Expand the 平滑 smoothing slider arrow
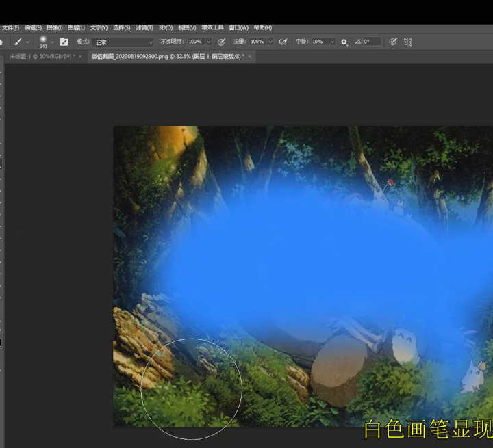The height and width of the screenshot is (448, 493). (332, 42)
